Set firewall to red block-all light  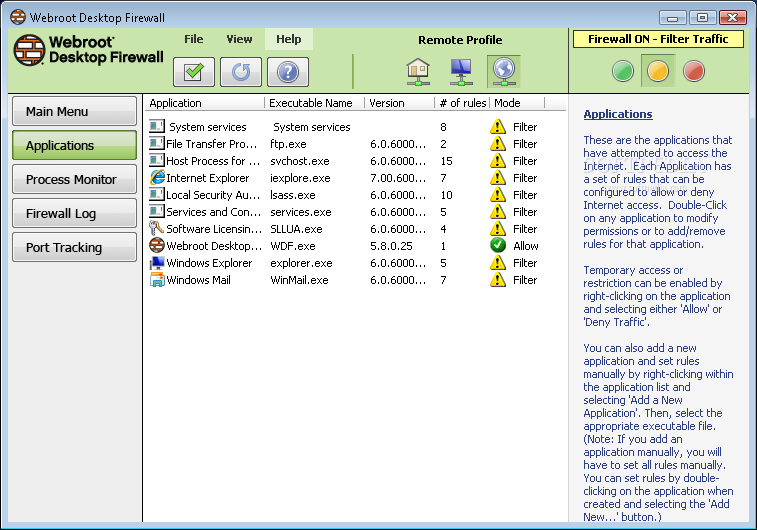pos(694,71)
